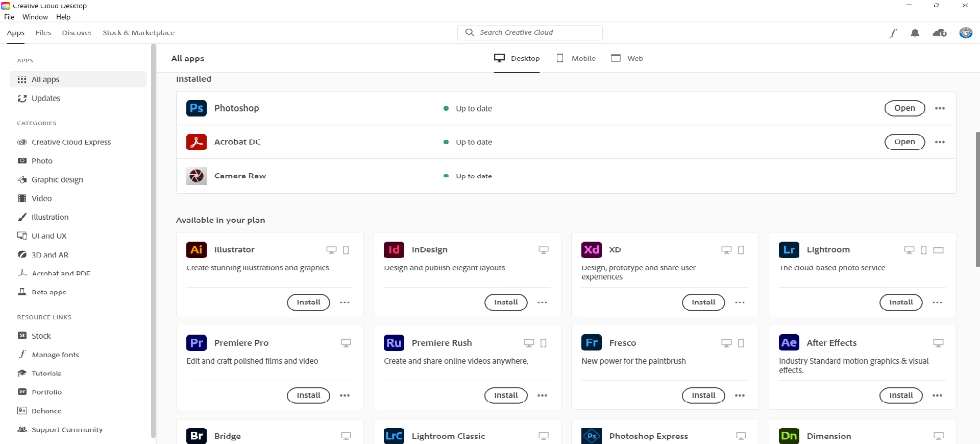Screen dimensions: 980x444
Task: Open Stock & Marketplace tab
Action: [x=138, y=33]
